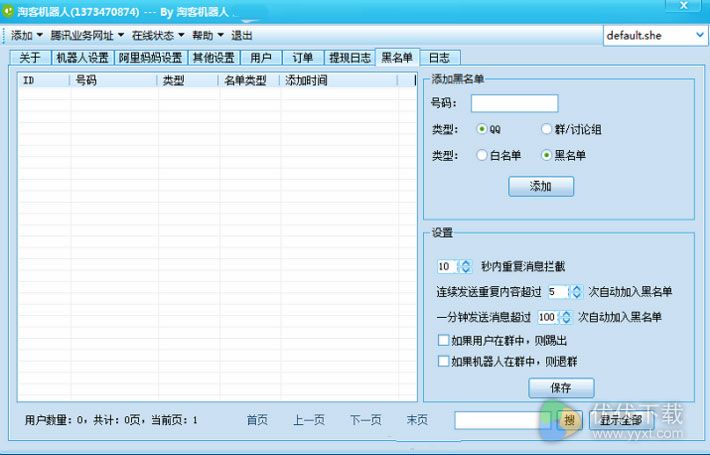Switch to the 机器人设置 tab
Viewport: 710px width, 455px height.
[82, 57]
